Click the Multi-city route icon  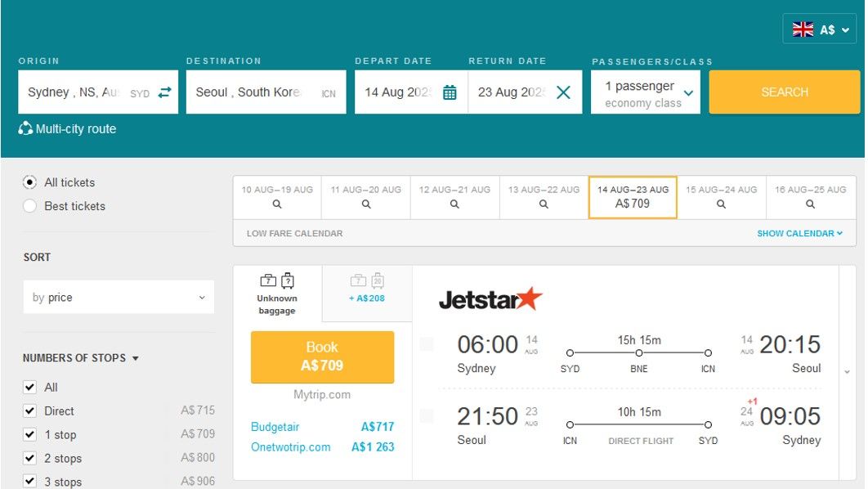tap(25, 128)
